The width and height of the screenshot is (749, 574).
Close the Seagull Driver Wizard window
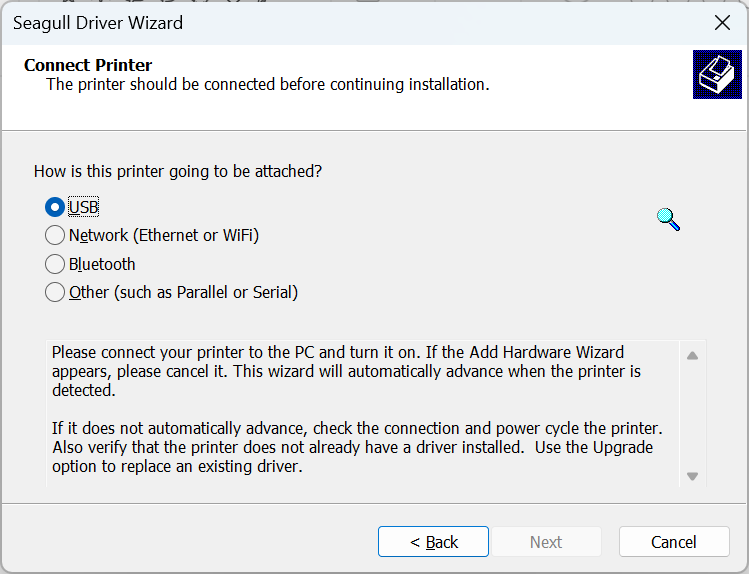tap(722, 22)
